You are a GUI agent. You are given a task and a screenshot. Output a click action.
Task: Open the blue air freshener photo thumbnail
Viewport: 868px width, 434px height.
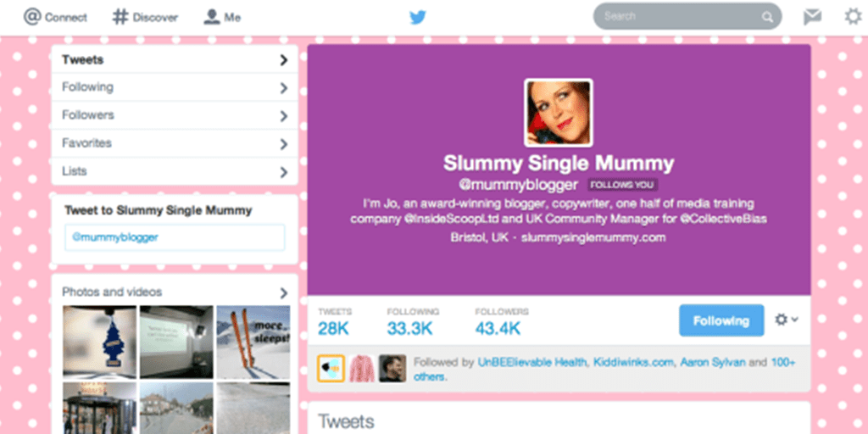click(100, 342)
